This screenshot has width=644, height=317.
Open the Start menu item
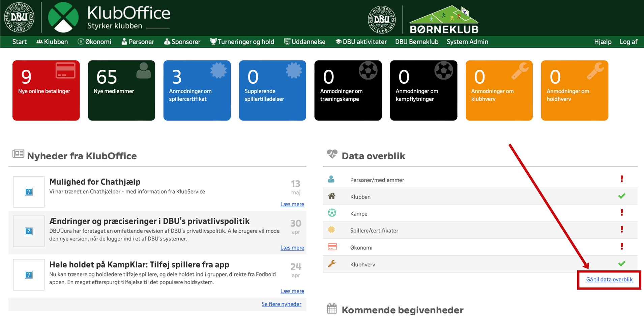tap(19, 42)
